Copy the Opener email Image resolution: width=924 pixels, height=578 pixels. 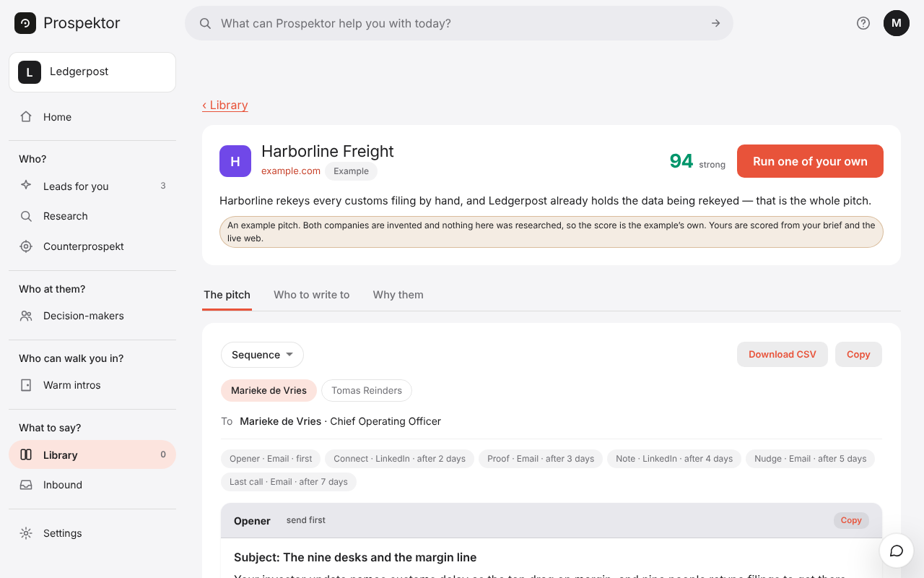pos(851,520)
